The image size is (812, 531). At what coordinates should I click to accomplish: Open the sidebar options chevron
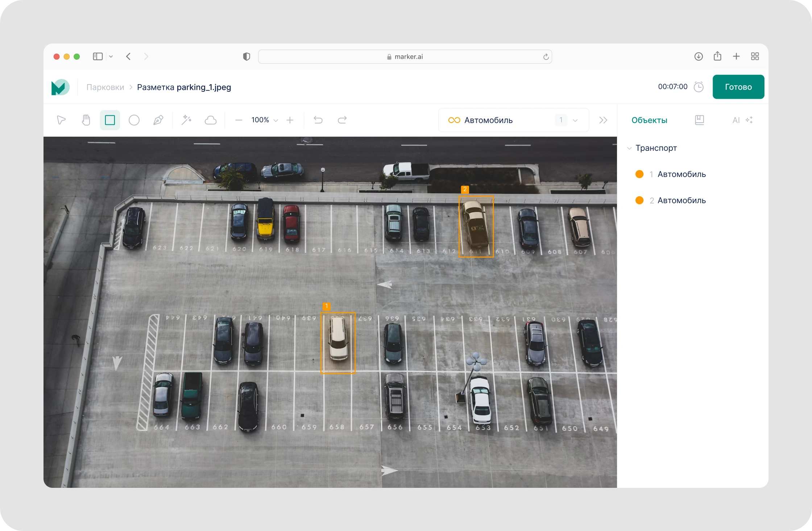[111, 57]
